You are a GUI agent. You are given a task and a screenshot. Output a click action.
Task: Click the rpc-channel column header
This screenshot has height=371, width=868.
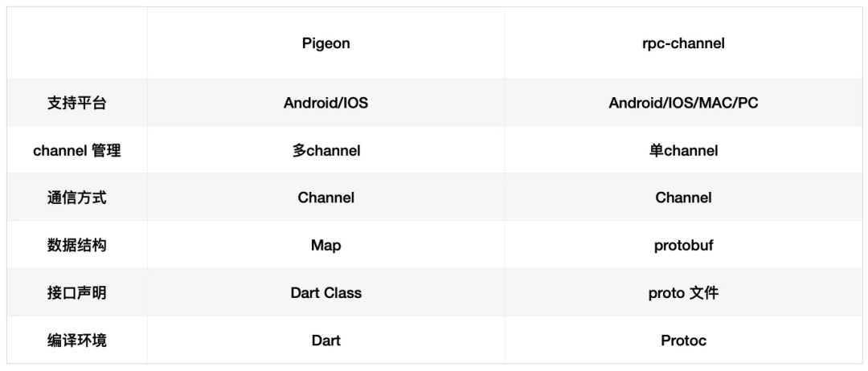[683, 43]
